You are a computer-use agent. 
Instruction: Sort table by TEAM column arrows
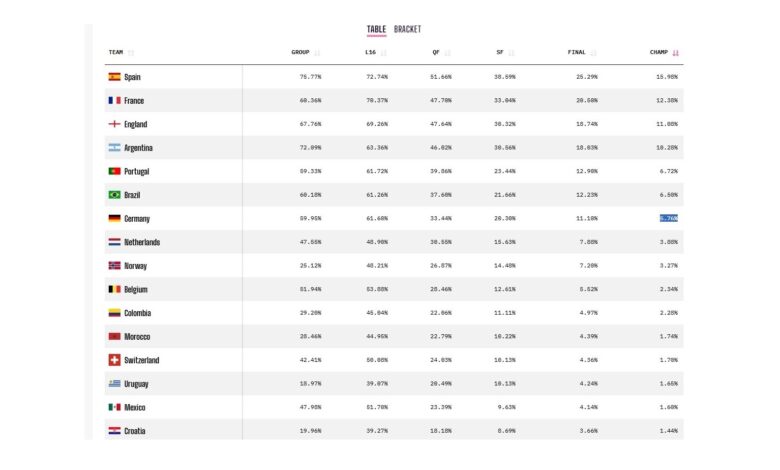pos(131,53)
